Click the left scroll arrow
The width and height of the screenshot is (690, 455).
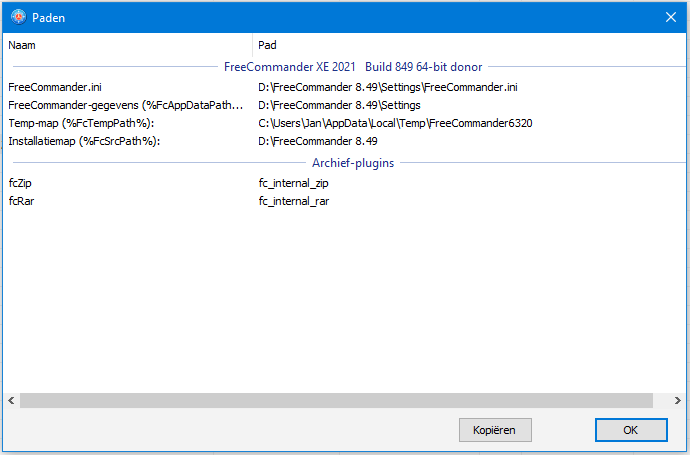pos(11,400)
